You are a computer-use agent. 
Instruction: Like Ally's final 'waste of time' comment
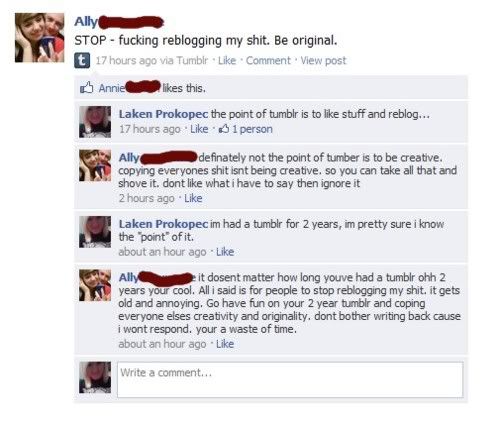pyautogui.click(x=225, y=344)
